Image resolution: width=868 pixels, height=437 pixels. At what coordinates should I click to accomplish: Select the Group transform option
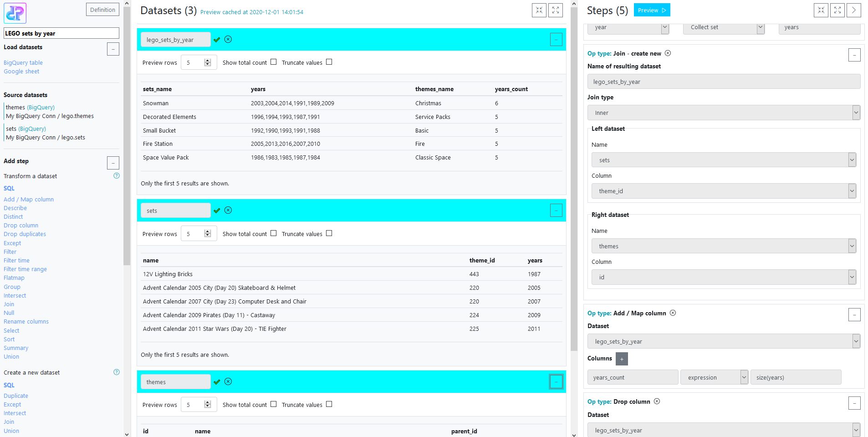pos(12,287)
